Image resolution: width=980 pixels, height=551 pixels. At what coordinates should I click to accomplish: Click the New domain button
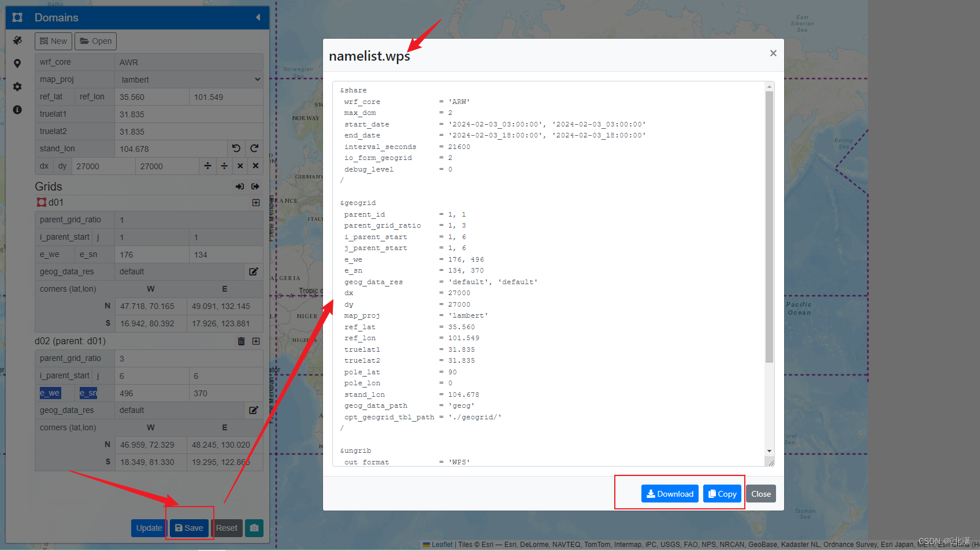[x=53, y=41]
